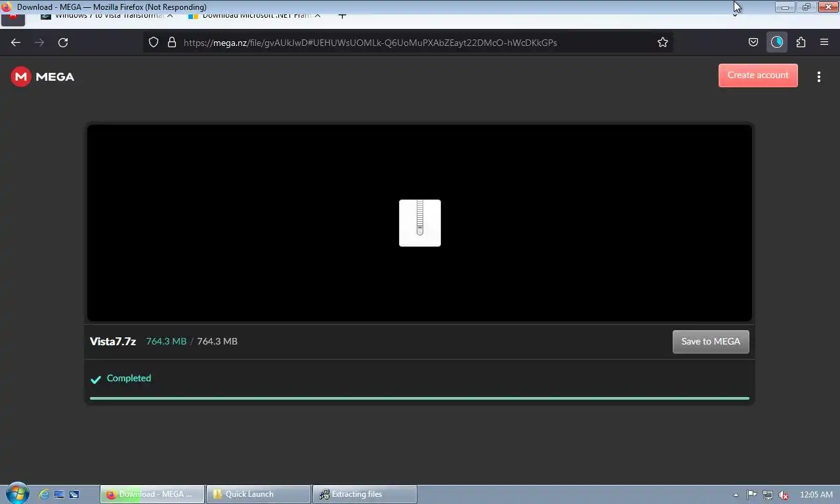This screenshot has height=504, width=840.
Task: Click Show Desktop quick launch icon
Action: [59, 494]
